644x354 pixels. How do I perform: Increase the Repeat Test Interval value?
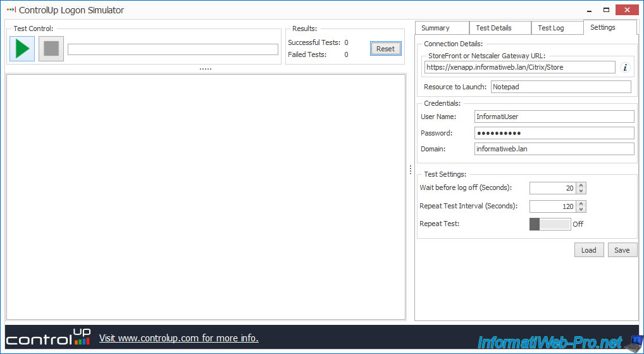click(x=581, y=203)
